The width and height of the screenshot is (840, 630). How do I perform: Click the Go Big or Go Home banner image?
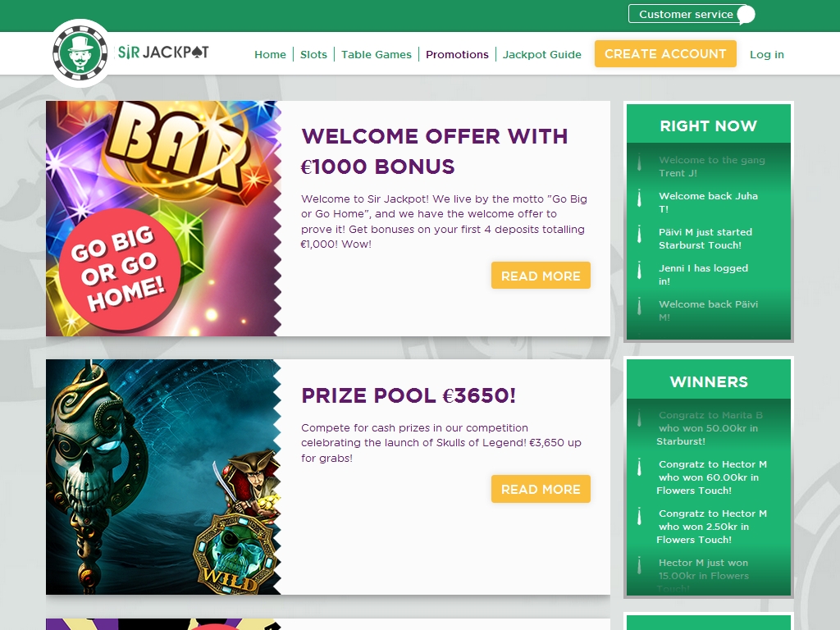[163, 218]
